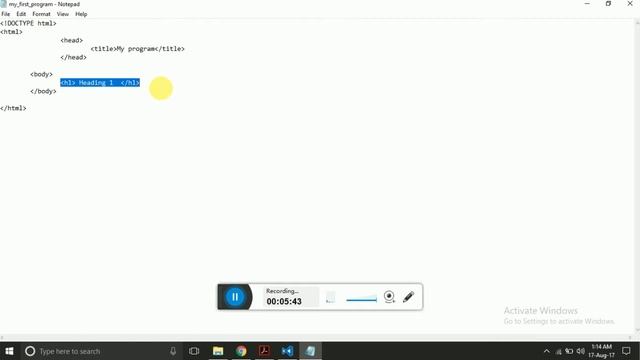Pause the screen recording
This screenshot has width=640, height=360.
235,297
